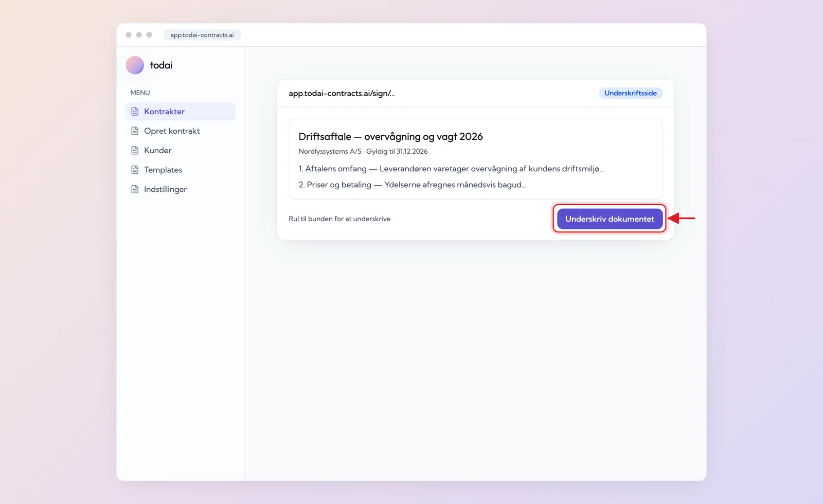This screenshot has width=823, height=504.
Task: Click the Kunder document icon in sidebar
Action: (135, 150)
